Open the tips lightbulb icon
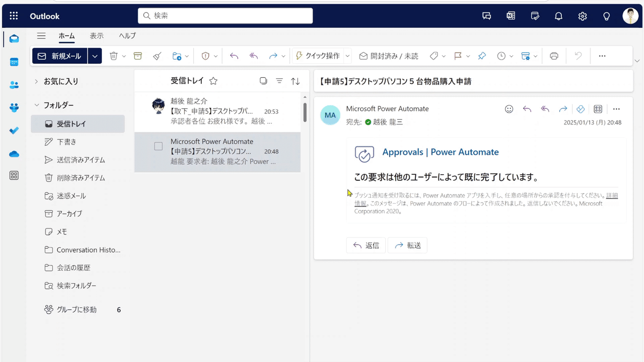 tap(606, 16)
